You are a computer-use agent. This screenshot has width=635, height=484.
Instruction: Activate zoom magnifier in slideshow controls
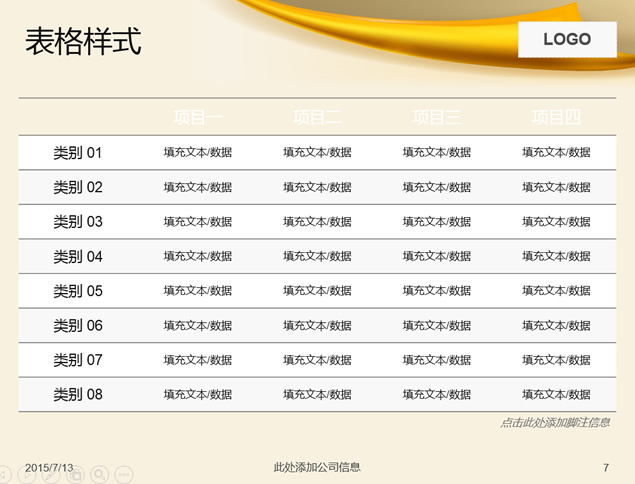[x=100, y=474]
